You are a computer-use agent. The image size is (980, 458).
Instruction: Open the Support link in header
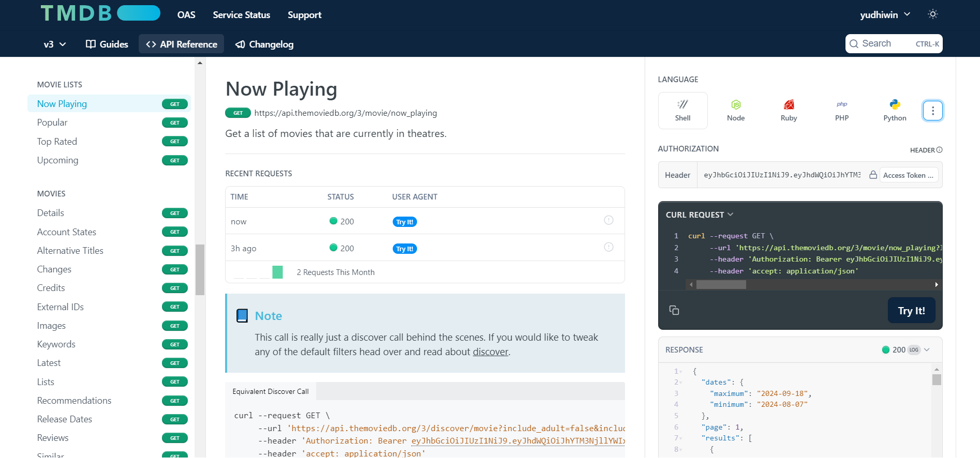(305, 15)
